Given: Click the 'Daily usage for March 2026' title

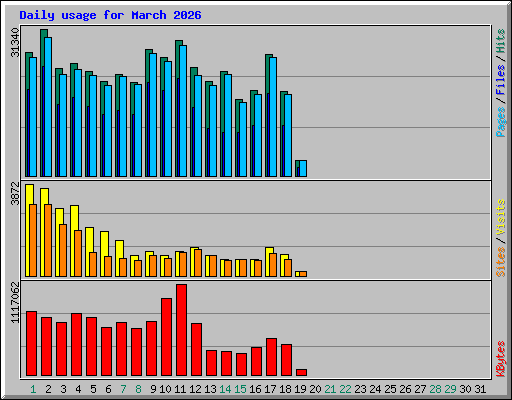Looking at the screenshot, I should (x=110, y=15).
